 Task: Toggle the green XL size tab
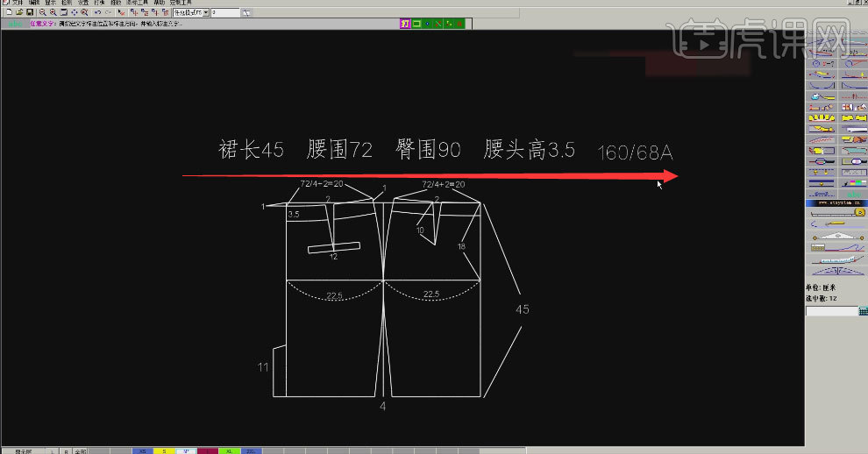tap(228, 450)
